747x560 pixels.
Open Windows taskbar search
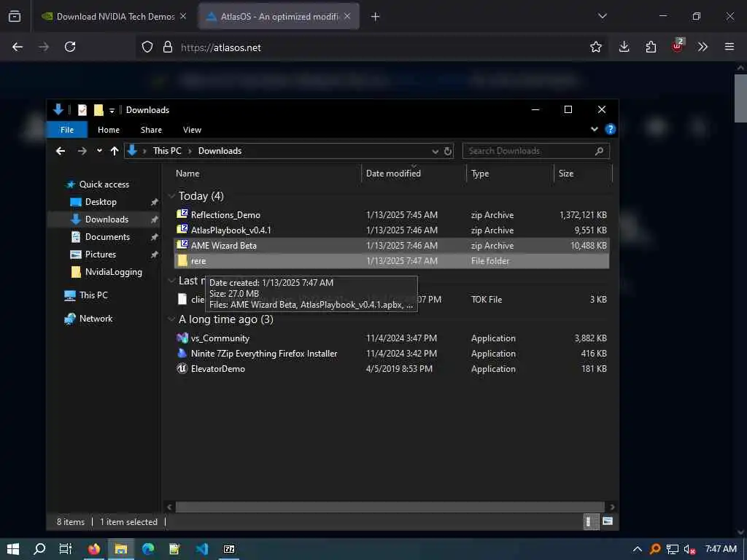pos(39,549)
